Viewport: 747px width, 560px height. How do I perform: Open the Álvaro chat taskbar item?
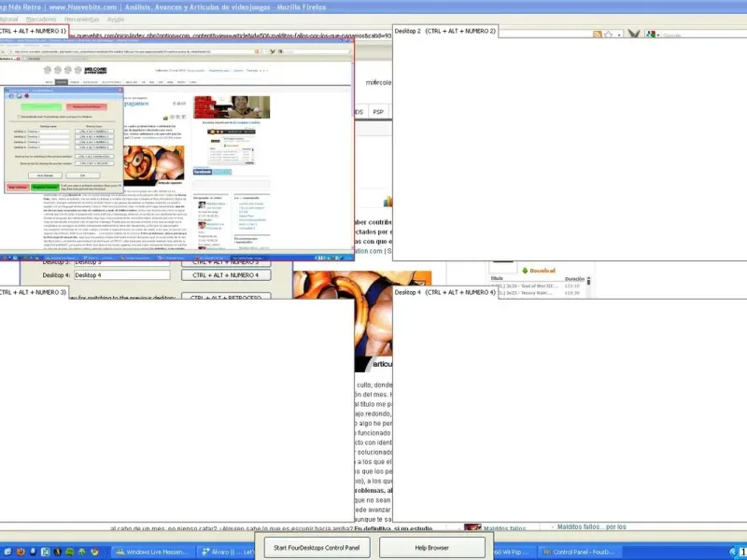(226, 553)
